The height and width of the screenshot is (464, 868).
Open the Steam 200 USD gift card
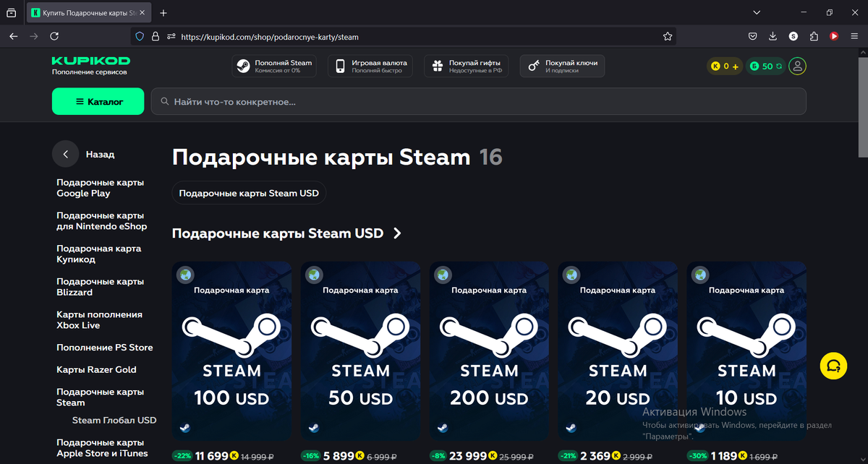(489, 351)
